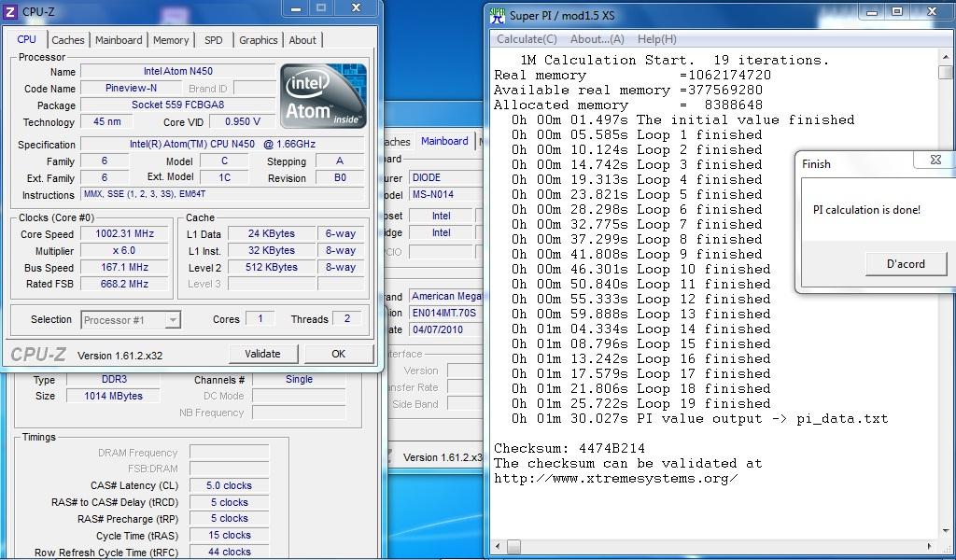
Task: Click the processor Name field Intel Atom N450
Action: click(178, 71)
